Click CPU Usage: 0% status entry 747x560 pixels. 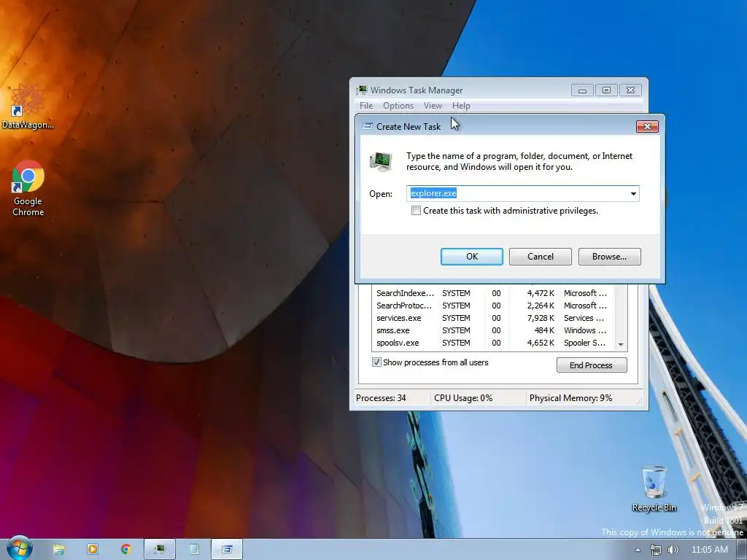tap(463, 398)
